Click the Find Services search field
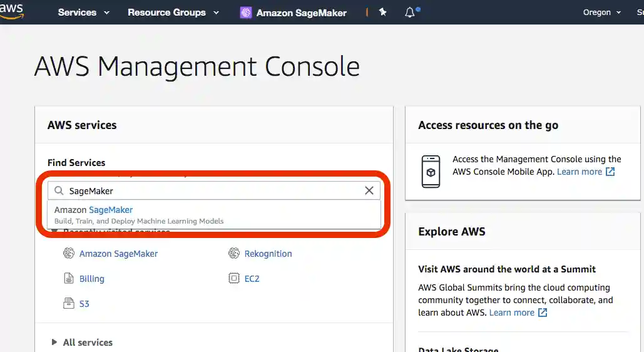644x352 pixels. pos(214,191)
